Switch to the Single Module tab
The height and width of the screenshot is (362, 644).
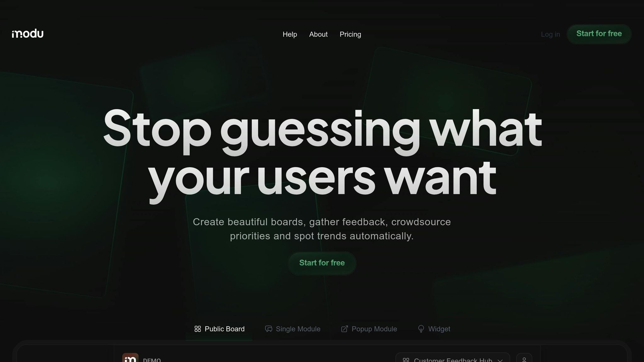[x=292, y=329]
